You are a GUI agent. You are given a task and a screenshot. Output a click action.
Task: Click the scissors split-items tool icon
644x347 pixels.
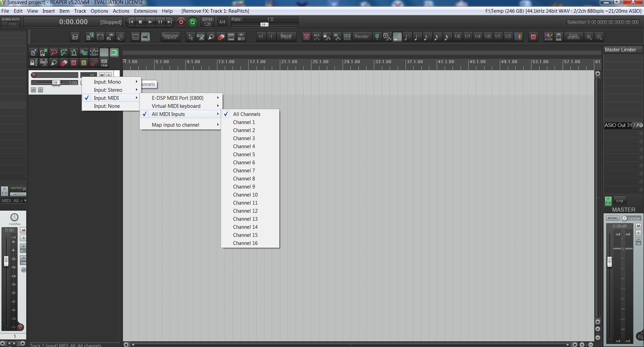coord(201,37)
